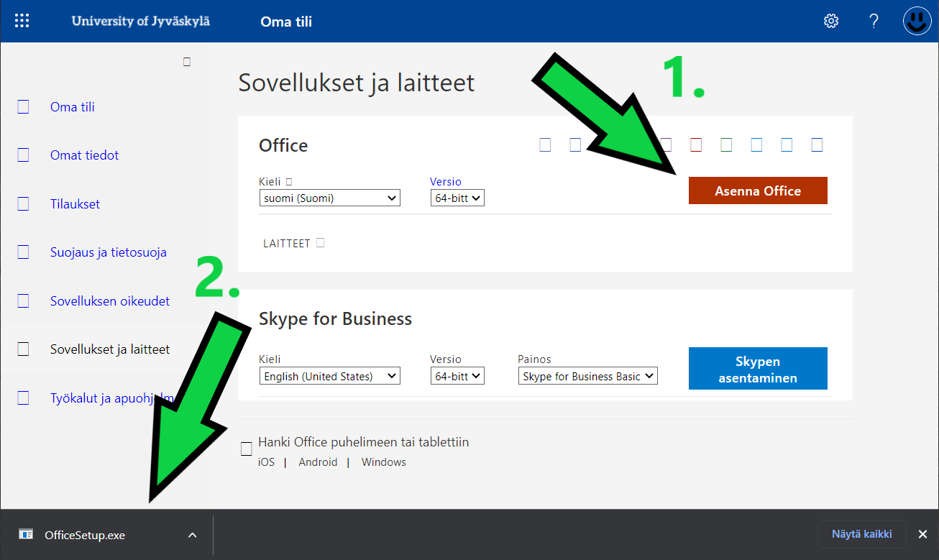This screenshot has height=560, width=939.
Task: Close the downloads bar with X
Action: point(922,534)
